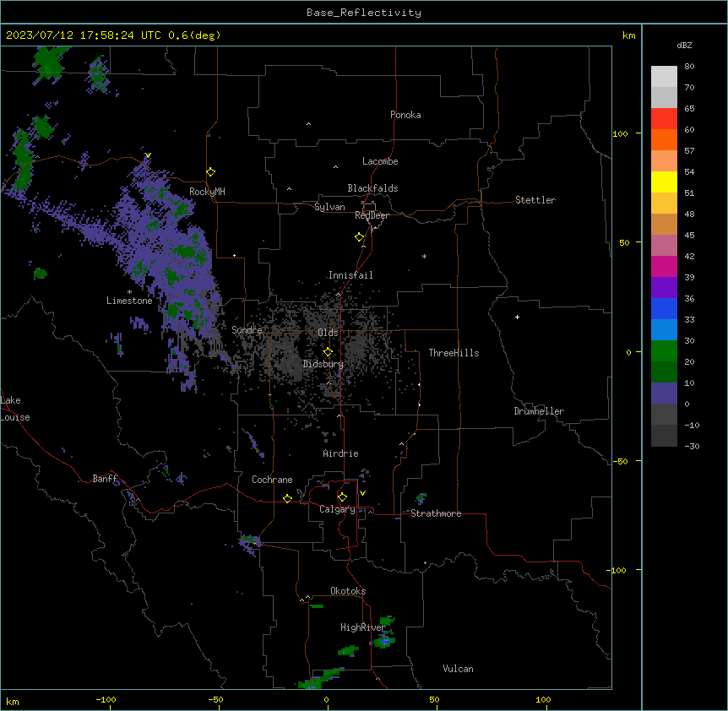Click the RockyMH label
728x711 pixels.
click(x=207, y=192)
